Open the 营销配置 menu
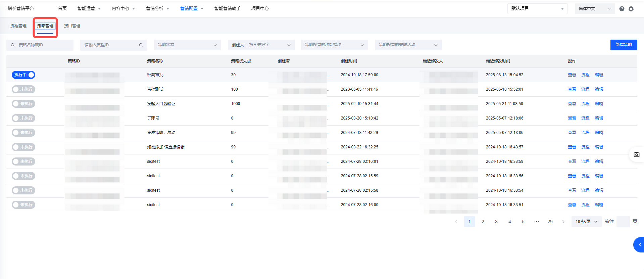644x279 pixels. [x=192, y=9]
